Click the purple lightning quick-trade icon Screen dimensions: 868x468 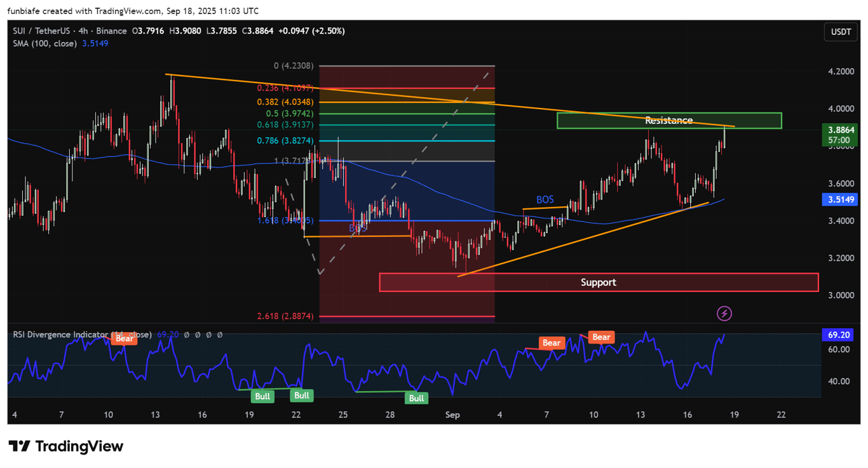[724, 313]
